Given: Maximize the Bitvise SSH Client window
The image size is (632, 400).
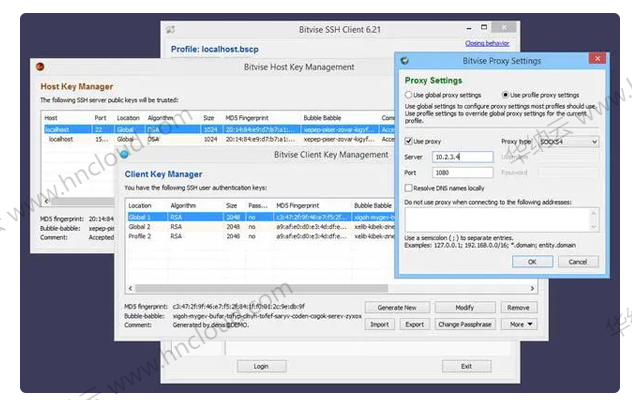Looking at the screenshot, I should [x=484, y=27].
